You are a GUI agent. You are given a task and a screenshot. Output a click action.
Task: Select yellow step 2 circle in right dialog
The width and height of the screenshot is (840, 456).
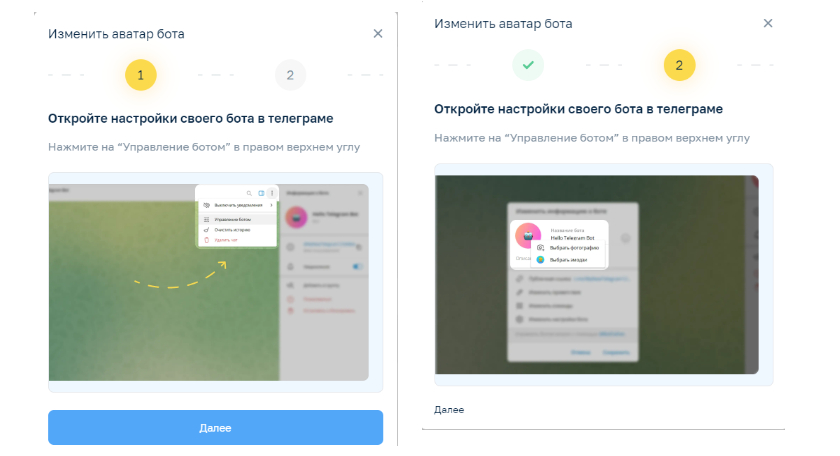679,65
